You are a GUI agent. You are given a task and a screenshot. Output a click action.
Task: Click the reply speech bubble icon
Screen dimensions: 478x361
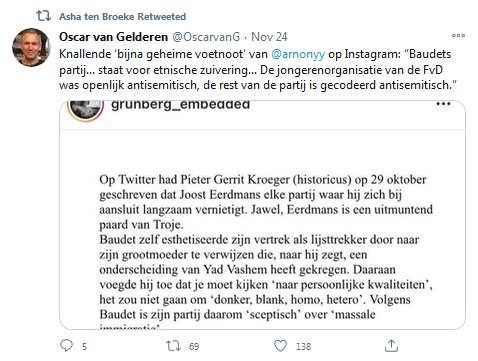66,345
